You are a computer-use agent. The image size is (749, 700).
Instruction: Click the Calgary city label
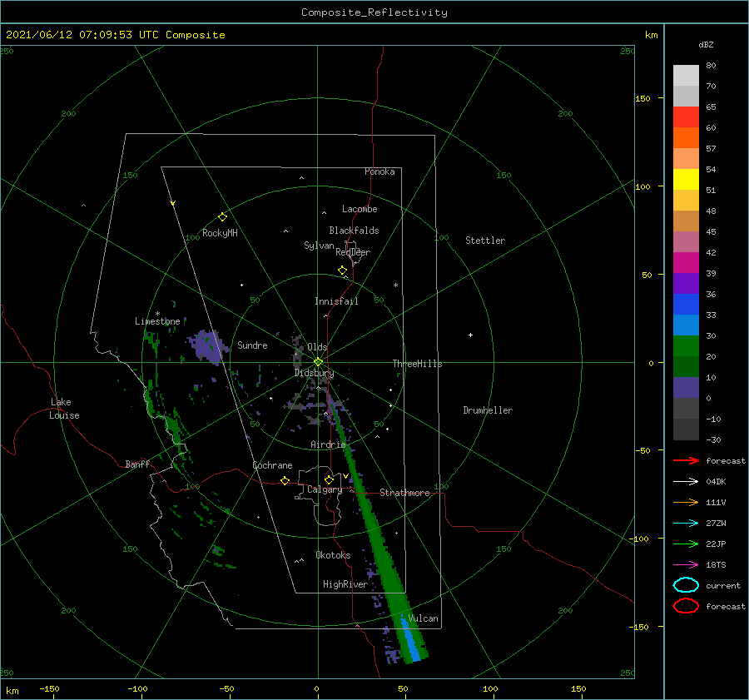pyautogui.click(x=325, y=489)
